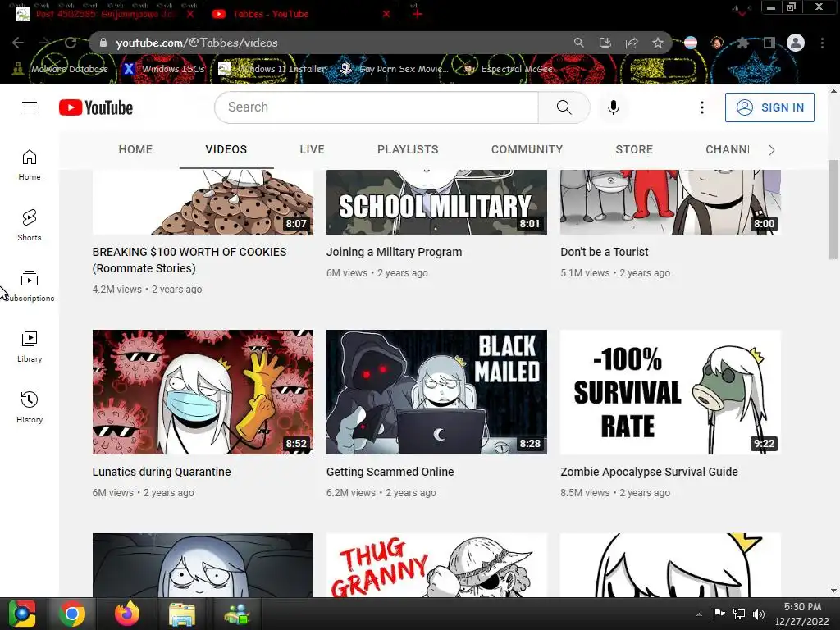Go to Home in sidebar
Screen dimensions: 840x630
point(30,164)
